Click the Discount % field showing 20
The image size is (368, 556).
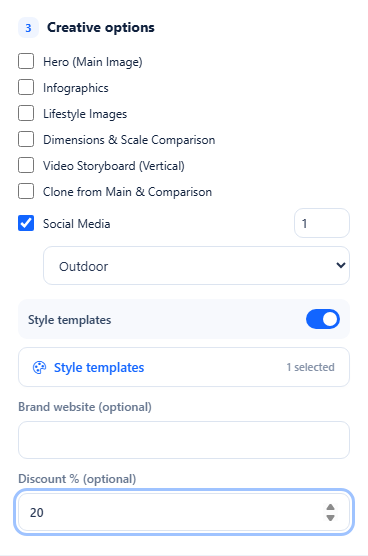tap(184, 512)
